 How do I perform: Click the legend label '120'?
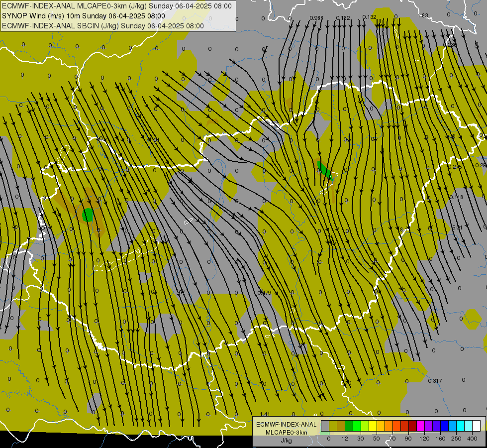[x=424, y=439]
